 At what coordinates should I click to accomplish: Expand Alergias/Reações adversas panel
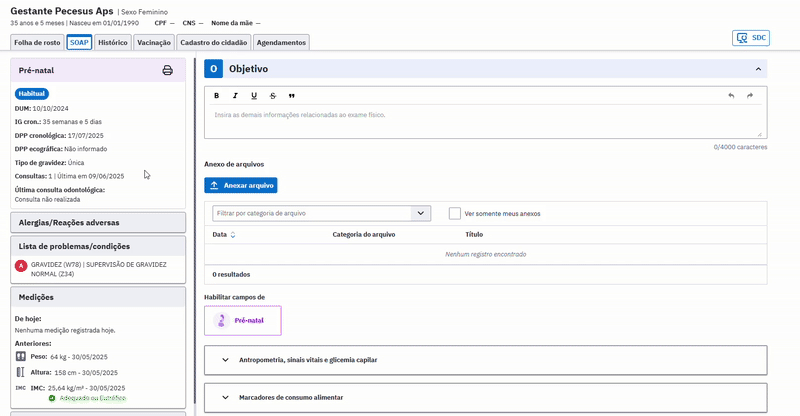tap(98, 223)
